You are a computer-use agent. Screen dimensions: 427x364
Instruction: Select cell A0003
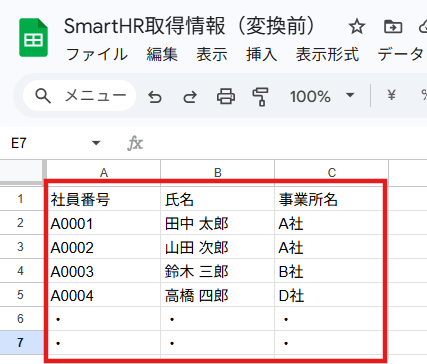pyautogui.click(x=104, y=271)
